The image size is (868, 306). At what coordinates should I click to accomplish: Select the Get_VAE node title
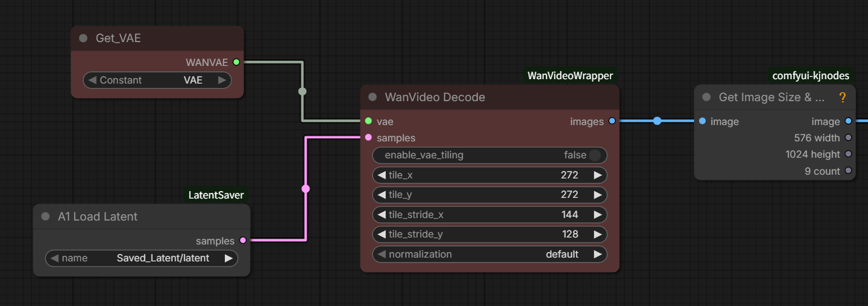coord(118,38)
